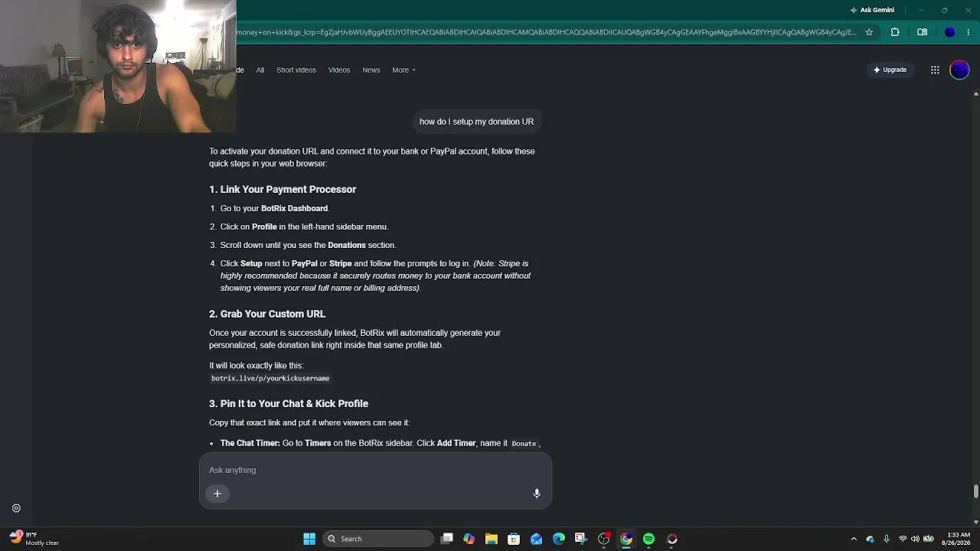
Task: Click the Upgrade button
Action: pos(890,70)
